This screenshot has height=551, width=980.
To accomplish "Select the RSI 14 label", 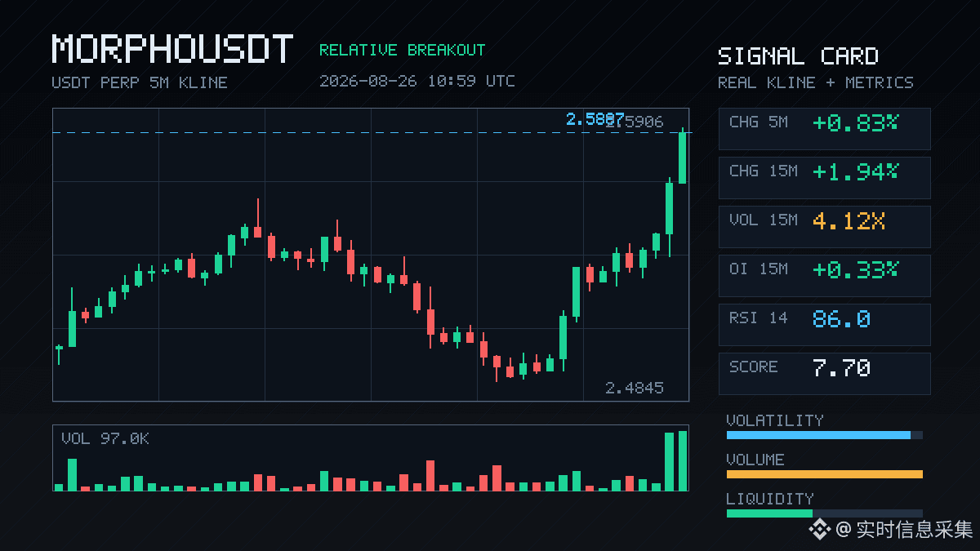I will 759,318.
